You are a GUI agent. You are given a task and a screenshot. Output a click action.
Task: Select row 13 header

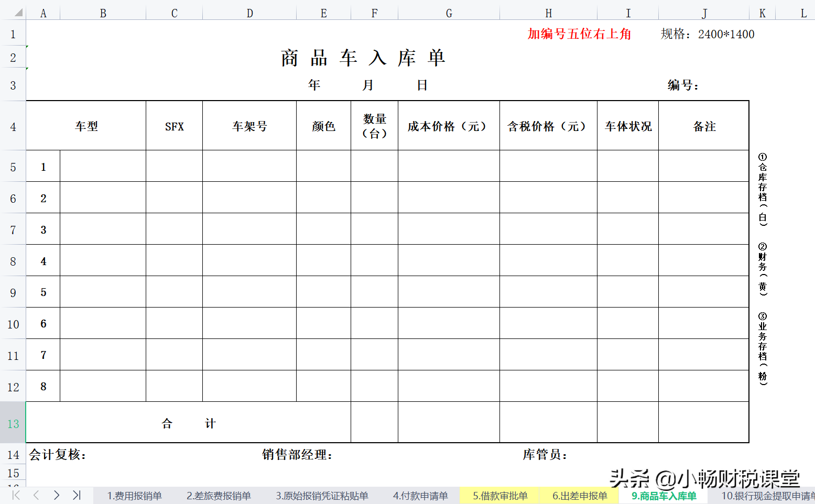[13, 424]
